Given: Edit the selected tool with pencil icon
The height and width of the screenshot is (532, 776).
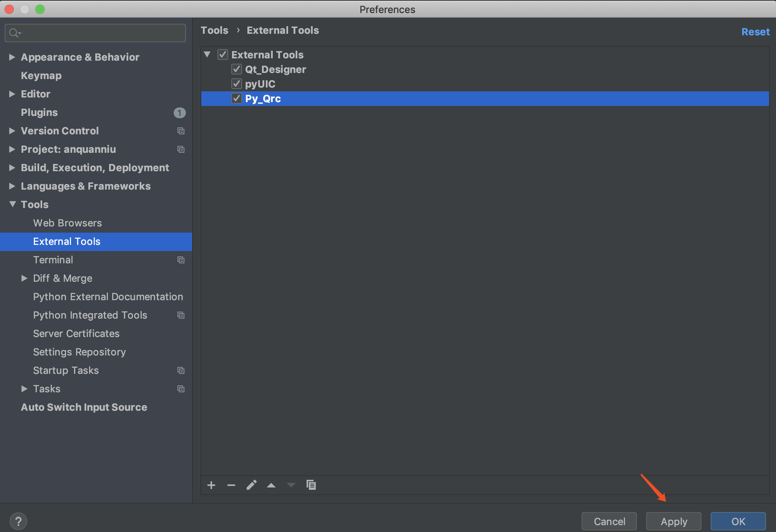Looking at the screenshot, I should (252, 485).
